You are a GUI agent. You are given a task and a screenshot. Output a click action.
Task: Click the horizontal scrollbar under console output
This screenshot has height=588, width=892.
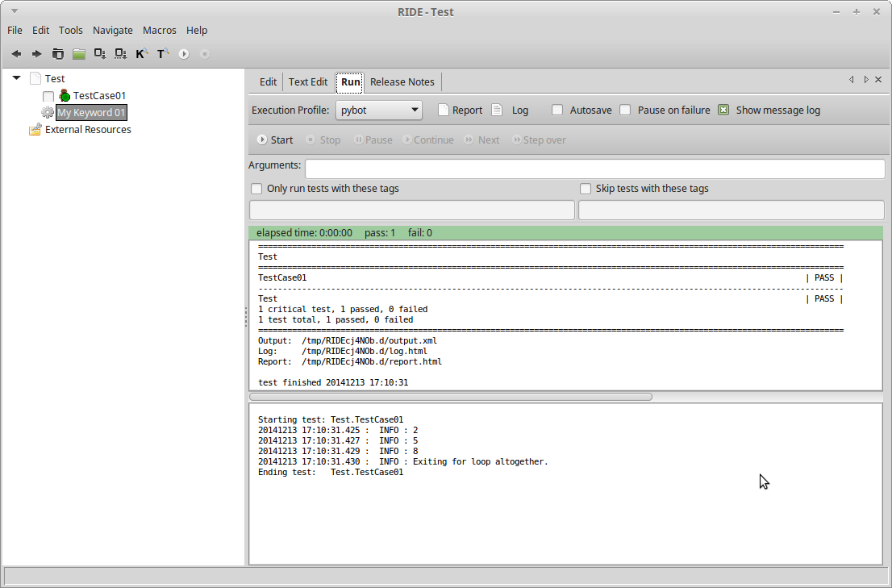point(450,397)
